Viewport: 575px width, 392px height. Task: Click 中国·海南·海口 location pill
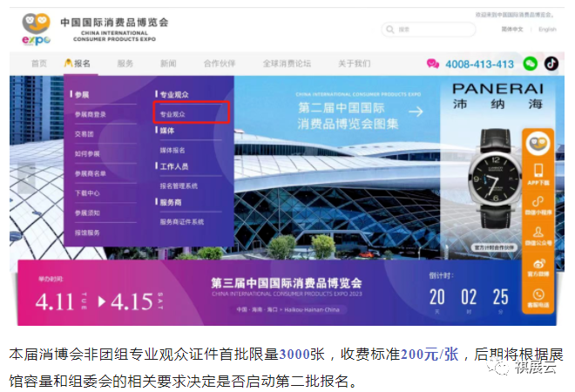(x=287, y=310)
